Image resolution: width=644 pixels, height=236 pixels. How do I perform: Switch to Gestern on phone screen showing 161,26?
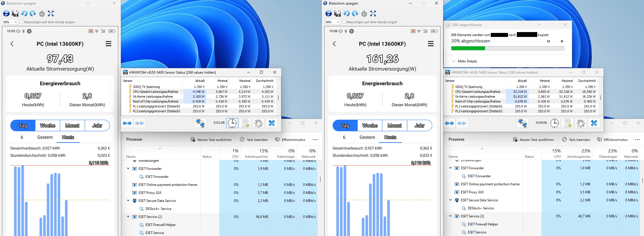(367, 137)
